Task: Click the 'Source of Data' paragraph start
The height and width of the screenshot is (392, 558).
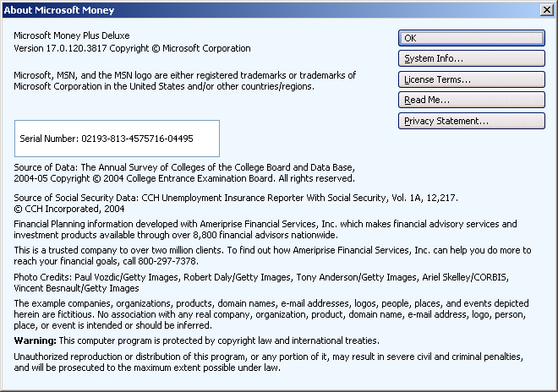Action: pos(184,167)
